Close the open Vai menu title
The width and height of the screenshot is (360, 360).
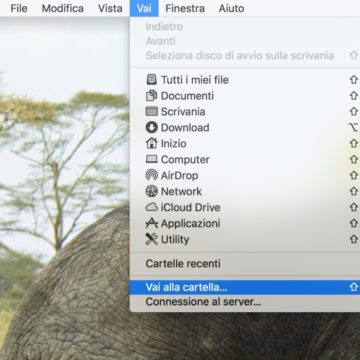[x=144, y=8]
